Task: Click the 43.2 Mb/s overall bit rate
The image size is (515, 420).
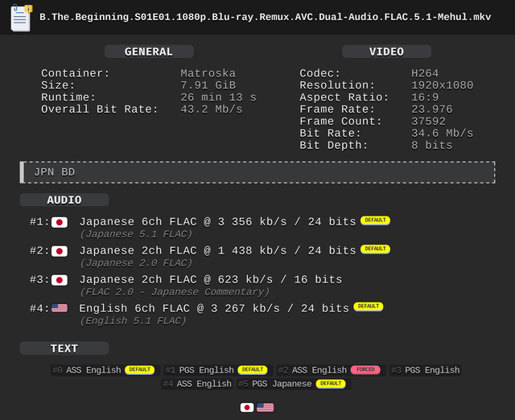Action: click(x=212, y=109)
